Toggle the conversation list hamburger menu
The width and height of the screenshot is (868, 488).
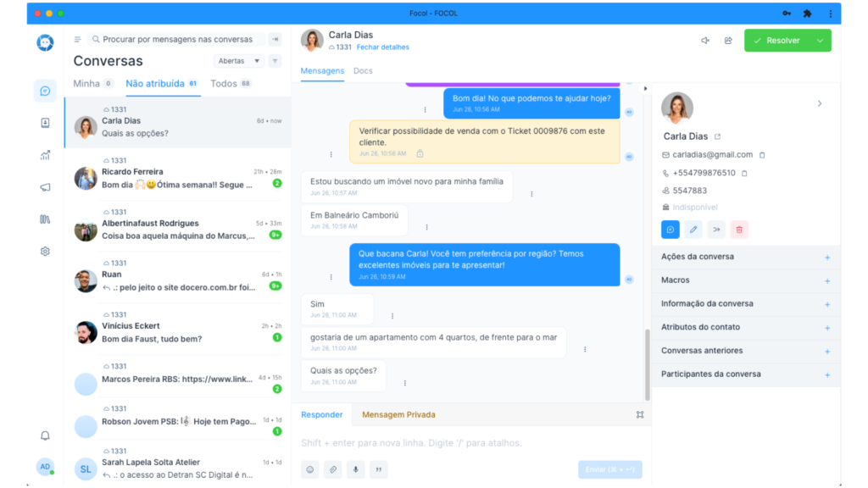point(78,40)
